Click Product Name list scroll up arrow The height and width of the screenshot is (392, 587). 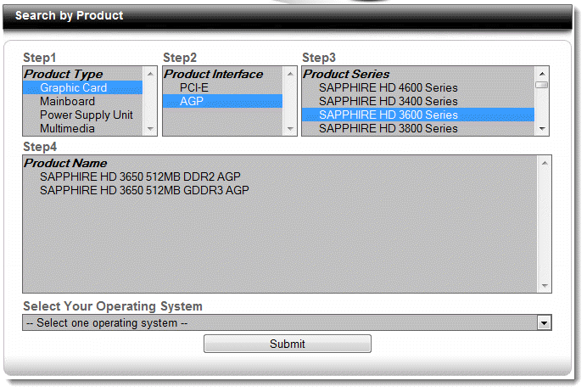545,163
